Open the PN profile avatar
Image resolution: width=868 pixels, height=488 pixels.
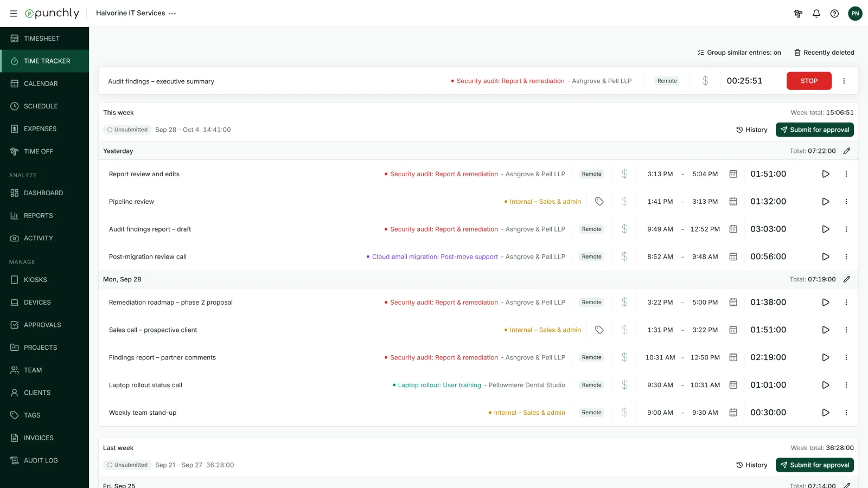tap(856, 14)
